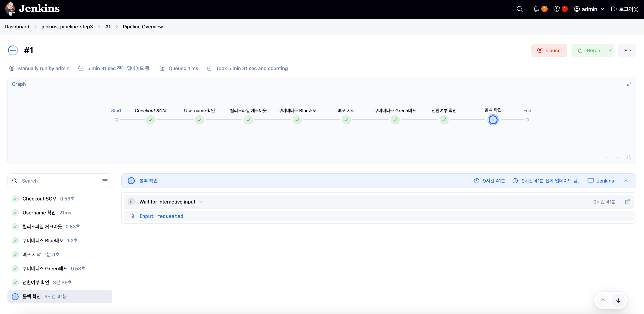The height and width of the screenshot is (314, 644).
Task: Reset the pipeline graph zoom
Action: pyautogui.click(x=629, y=157)
